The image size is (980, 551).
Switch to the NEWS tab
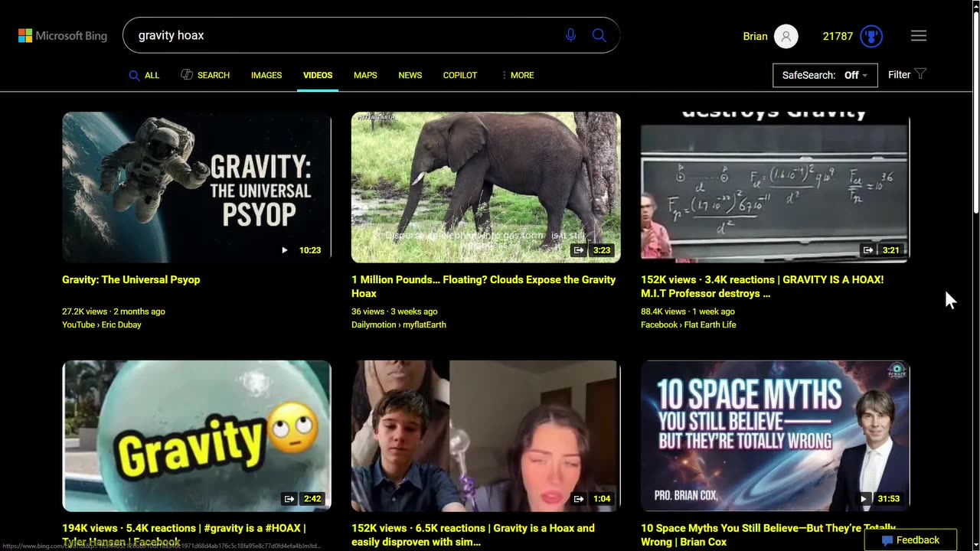pyautogui.click(x=410, y=75)
